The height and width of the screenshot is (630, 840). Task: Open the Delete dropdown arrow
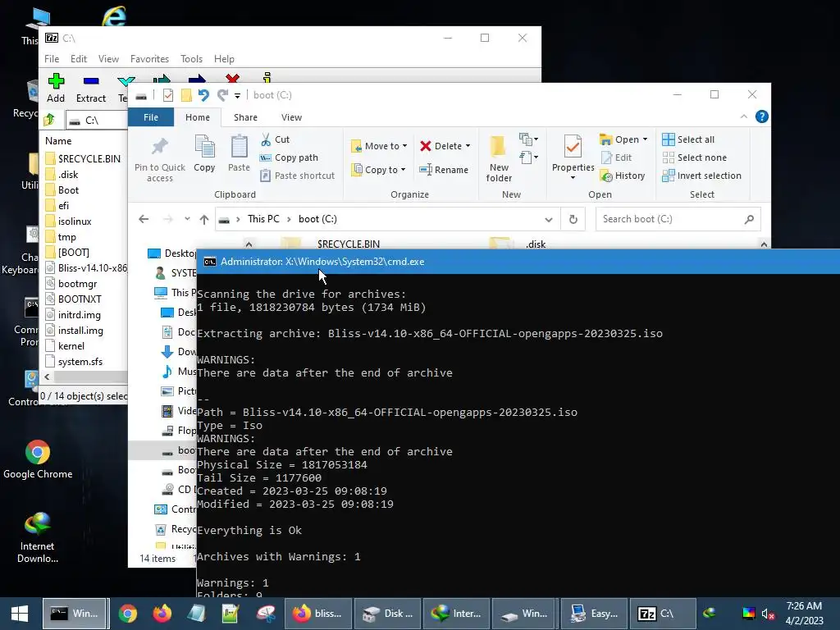pos(468,146)
